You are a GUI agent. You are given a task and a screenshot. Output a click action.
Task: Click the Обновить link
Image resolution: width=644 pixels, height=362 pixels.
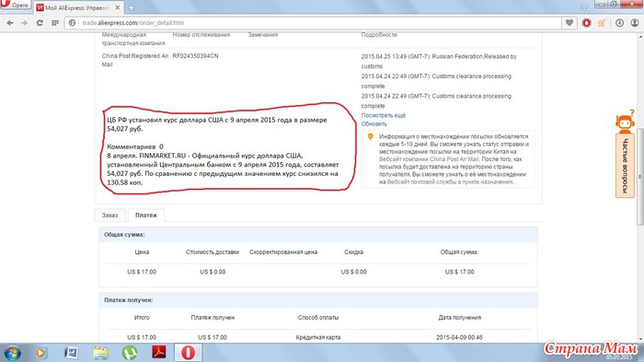(374, 123)
